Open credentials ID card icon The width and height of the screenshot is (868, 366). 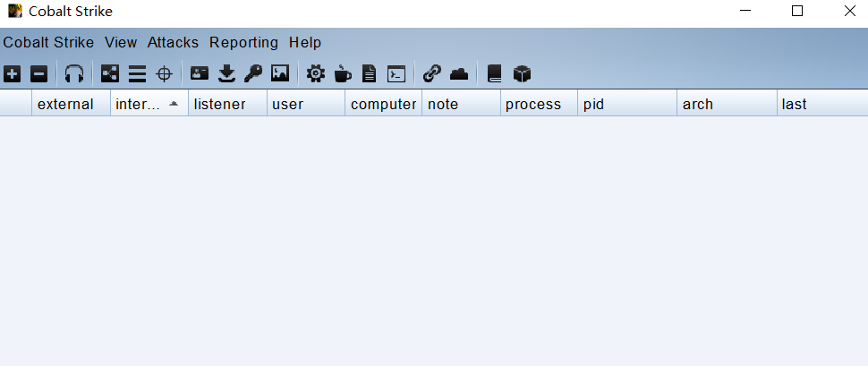pyautogui.click(x=200, y=74)
